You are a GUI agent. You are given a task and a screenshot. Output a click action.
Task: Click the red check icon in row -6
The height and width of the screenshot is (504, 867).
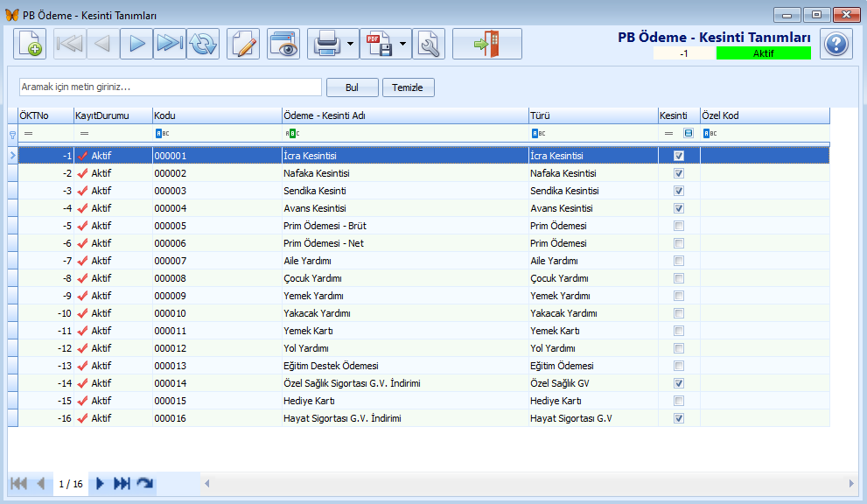[83, 243]
